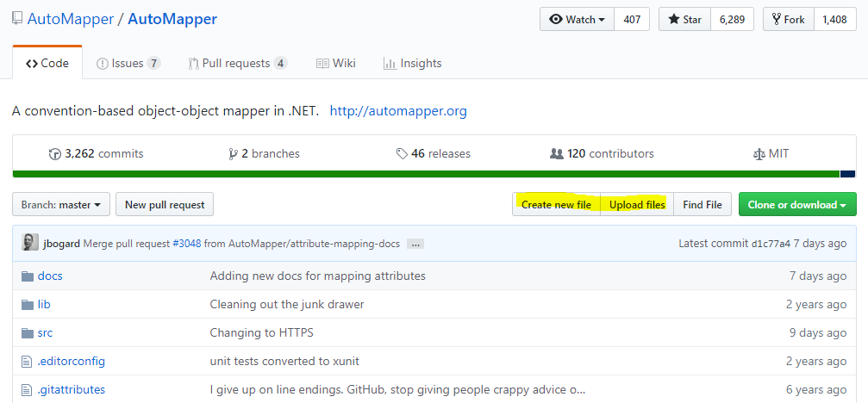View the 3,262 commits history

tap(97, 153)
